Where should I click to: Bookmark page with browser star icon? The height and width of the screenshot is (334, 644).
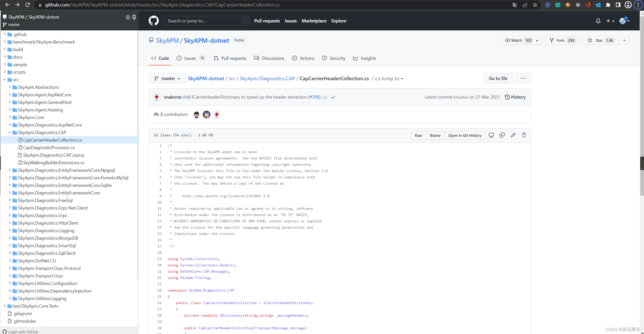click(535, 5)
